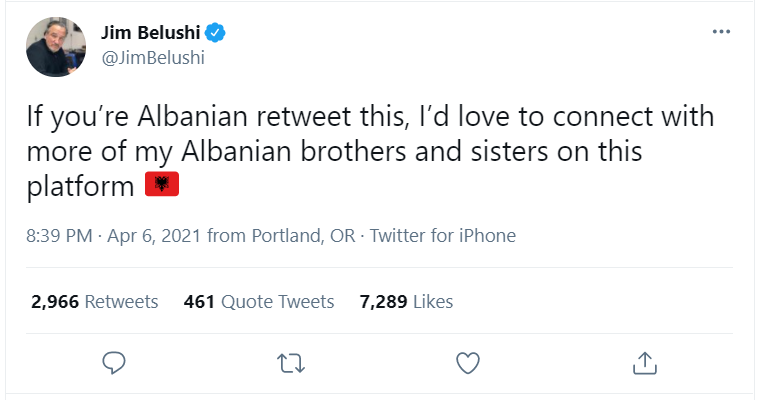Click the word 'platform' in the tweet
Screen dimensions: 779x400
point(81,186)
